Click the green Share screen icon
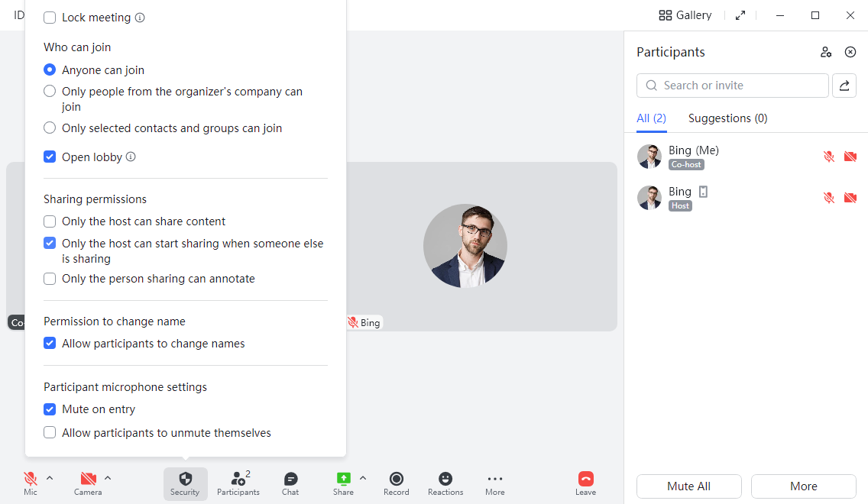This screenshot has width=868, height=504. coord(343,479)
